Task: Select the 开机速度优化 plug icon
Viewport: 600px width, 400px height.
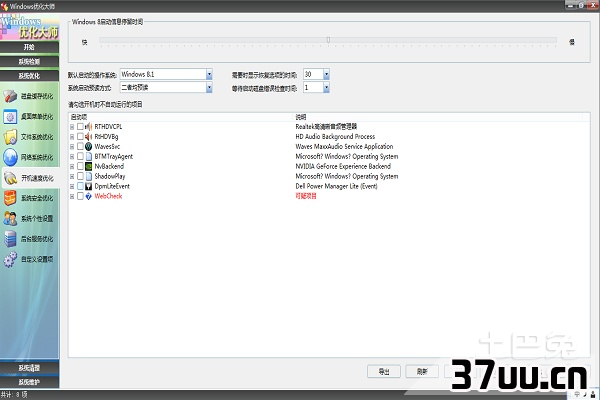Action: pos(10,178)
